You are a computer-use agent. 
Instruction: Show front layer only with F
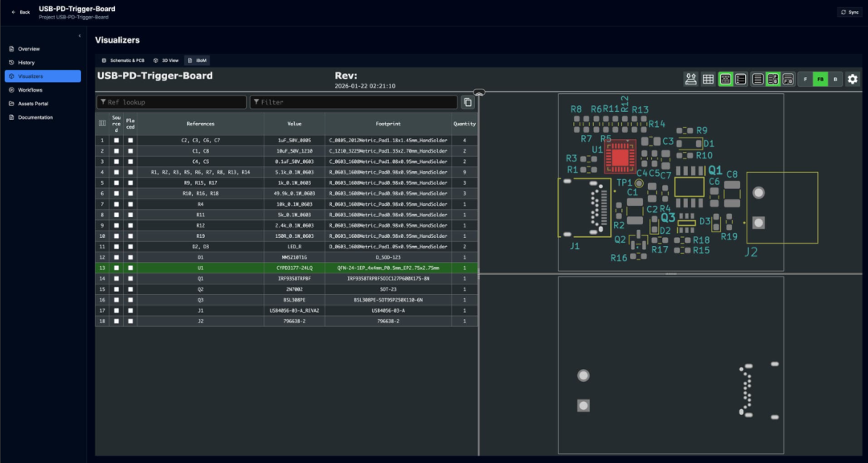[805, 80]
